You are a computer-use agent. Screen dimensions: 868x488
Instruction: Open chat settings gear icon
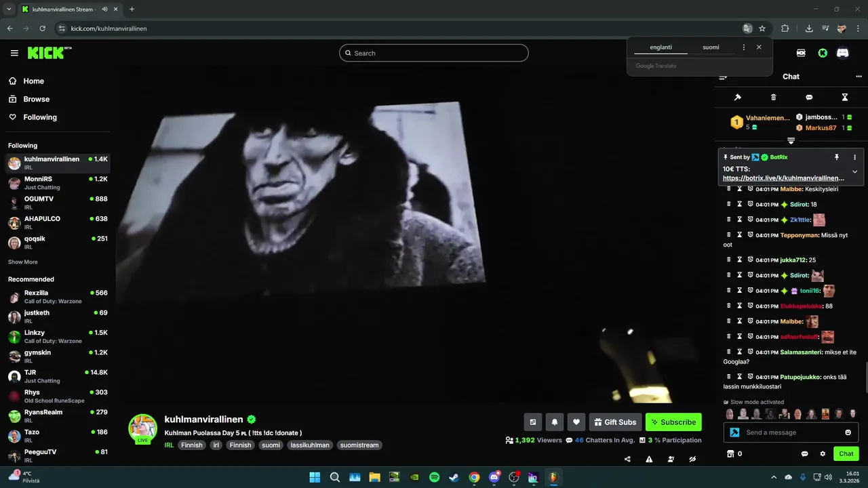click(x=823, y=453)
